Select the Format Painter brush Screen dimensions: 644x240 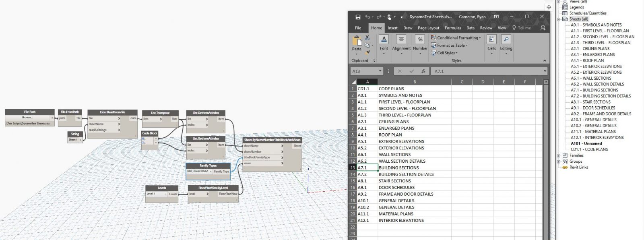pos(367,52)
